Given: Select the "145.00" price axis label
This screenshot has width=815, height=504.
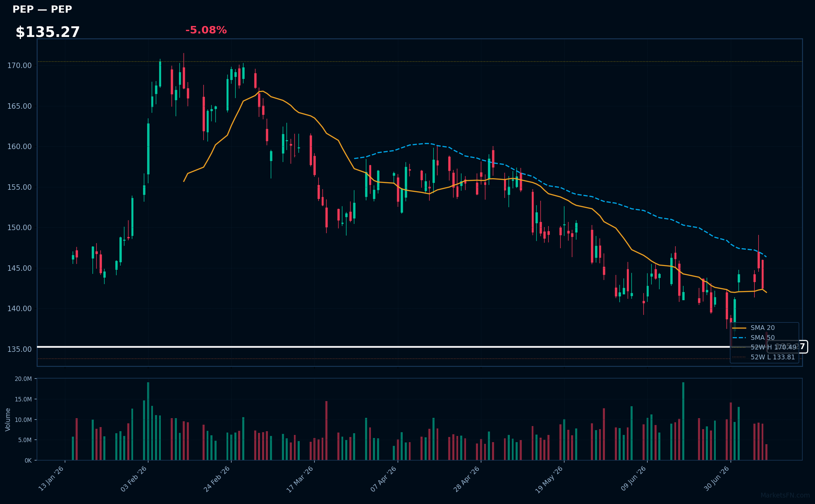Looking at the screenshot, I should 20,268.
